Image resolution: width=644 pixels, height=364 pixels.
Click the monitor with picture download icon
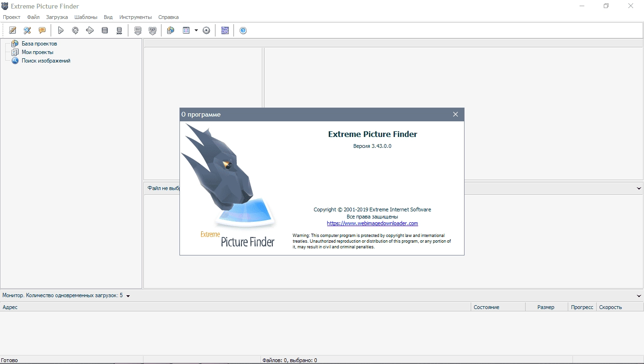click(x=152, y=30)
